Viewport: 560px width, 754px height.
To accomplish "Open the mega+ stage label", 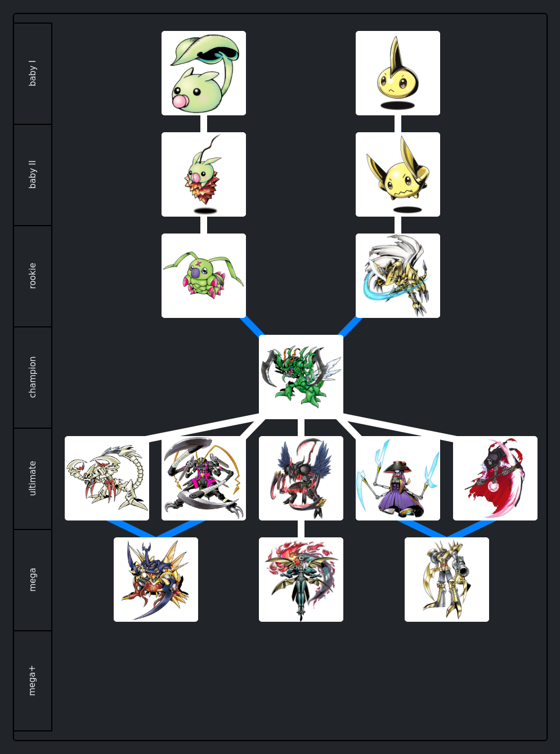I will point(33,681).
